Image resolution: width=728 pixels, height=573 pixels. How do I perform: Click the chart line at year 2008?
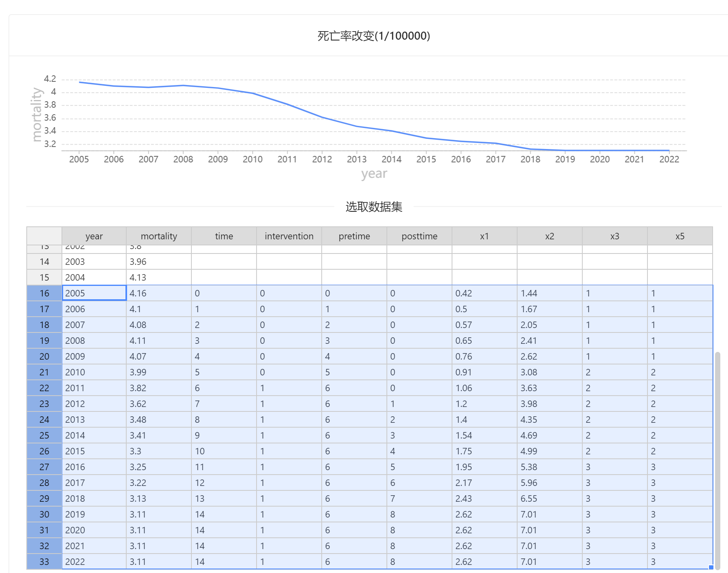(x=183, y=85)
